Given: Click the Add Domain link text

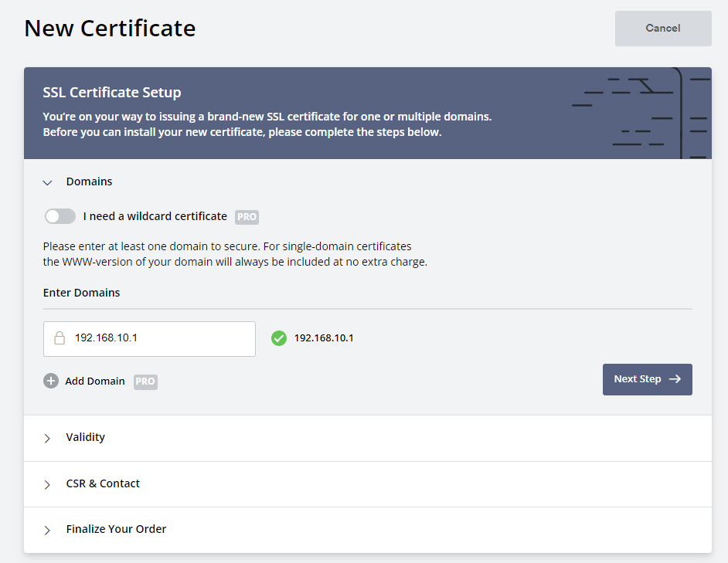Looking at the screenshot, I should click(94, 381).
